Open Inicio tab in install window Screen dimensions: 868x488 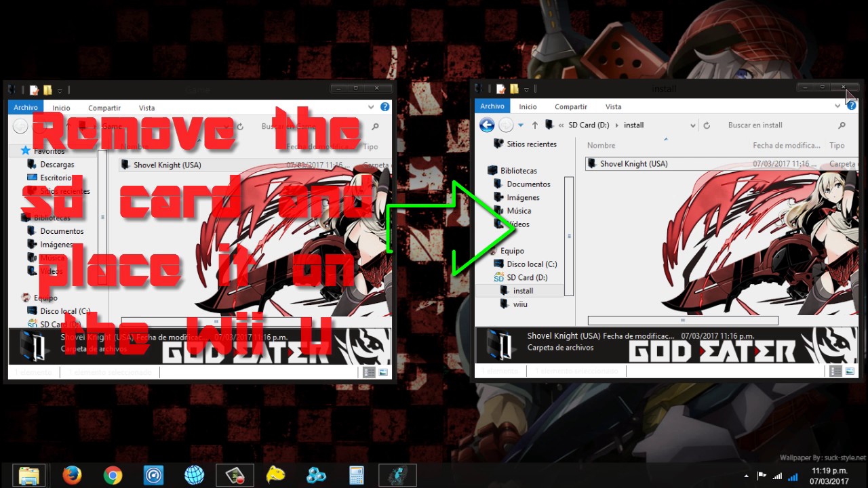[528, 106]
